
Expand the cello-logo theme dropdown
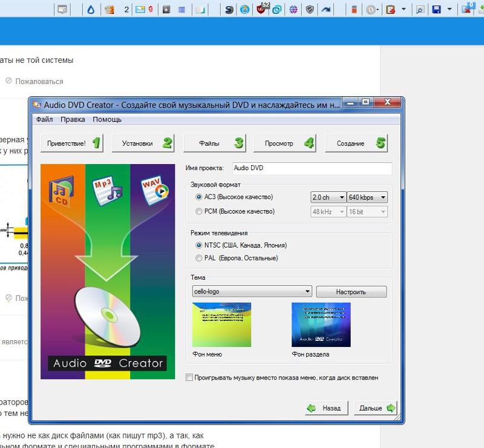coord(252,291)
